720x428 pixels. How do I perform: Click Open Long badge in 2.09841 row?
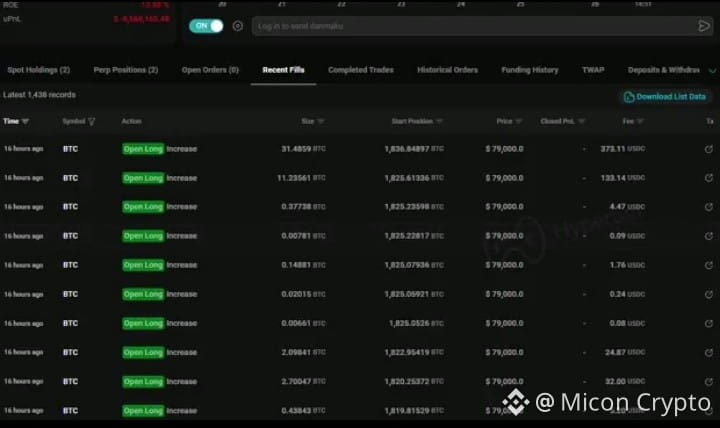143,353
